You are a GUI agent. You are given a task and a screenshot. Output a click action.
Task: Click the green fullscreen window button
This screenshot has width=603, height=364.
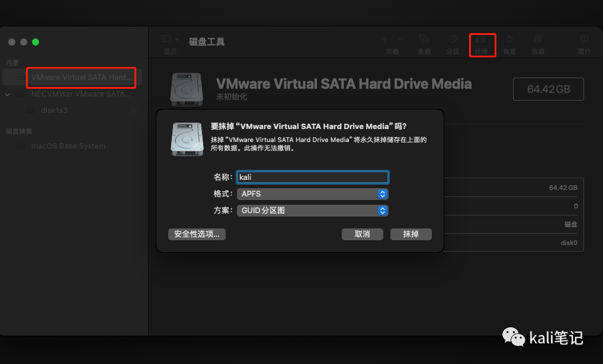[36, 42]
